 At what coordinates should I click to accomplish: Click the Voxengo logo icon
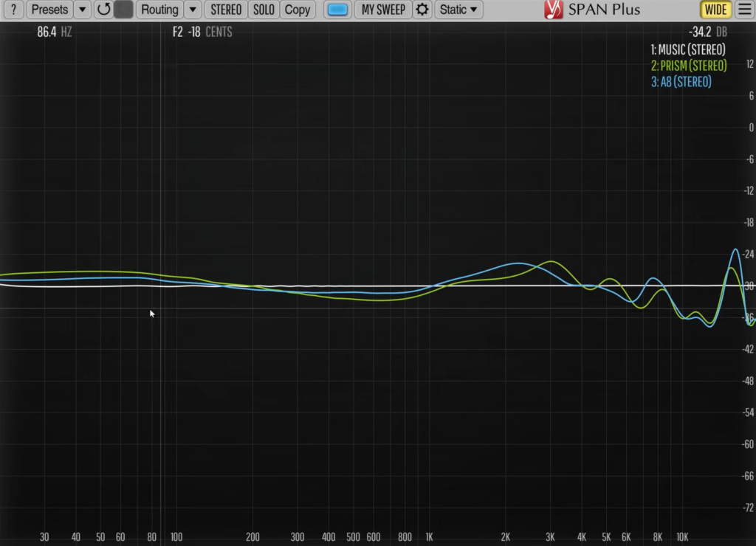click(x=553, y=10)
